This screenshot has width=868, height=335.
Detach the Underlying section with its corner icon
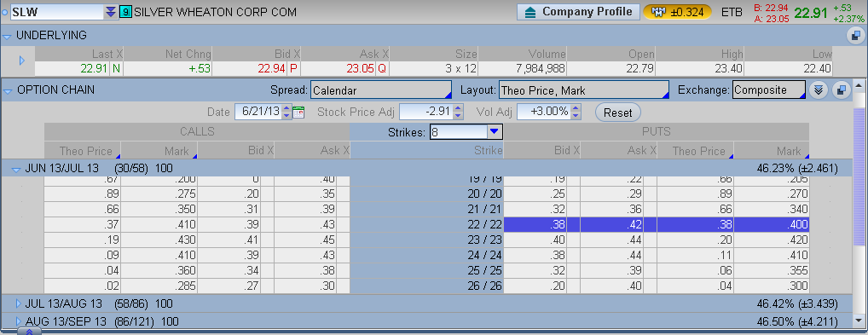tap(855, 36)
